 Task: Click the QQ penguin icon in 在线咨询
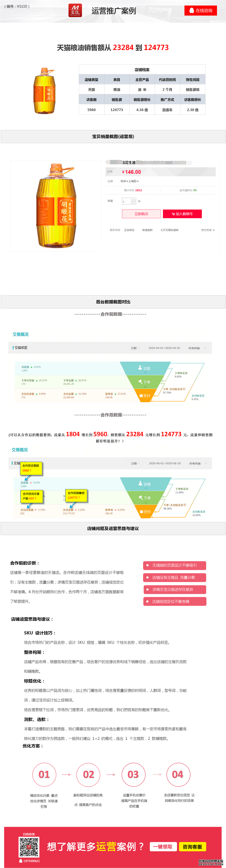coord(191,11)
